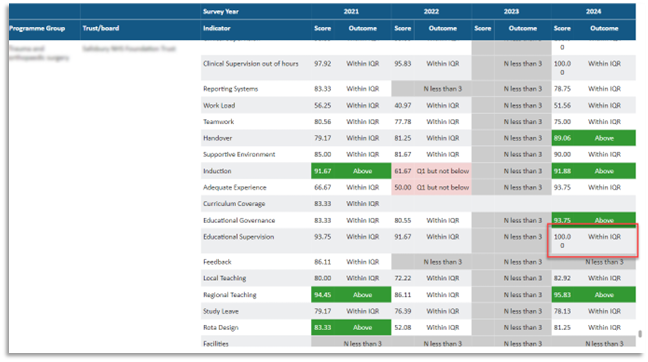The width and height of the screenshot is (648, 362).
Task: Click the 56.25 Work Load score
Action: coord(322,105)
